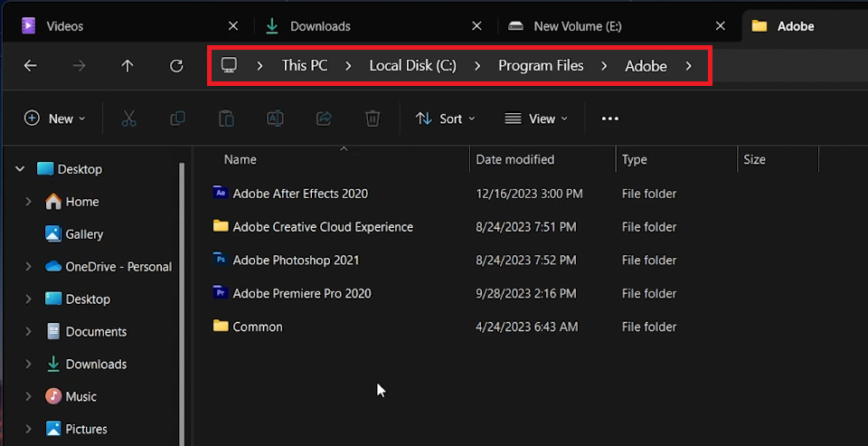Open the Sort dropdown menu
The height and width of the screenshot is (446, 868).
tap(446, 119)
